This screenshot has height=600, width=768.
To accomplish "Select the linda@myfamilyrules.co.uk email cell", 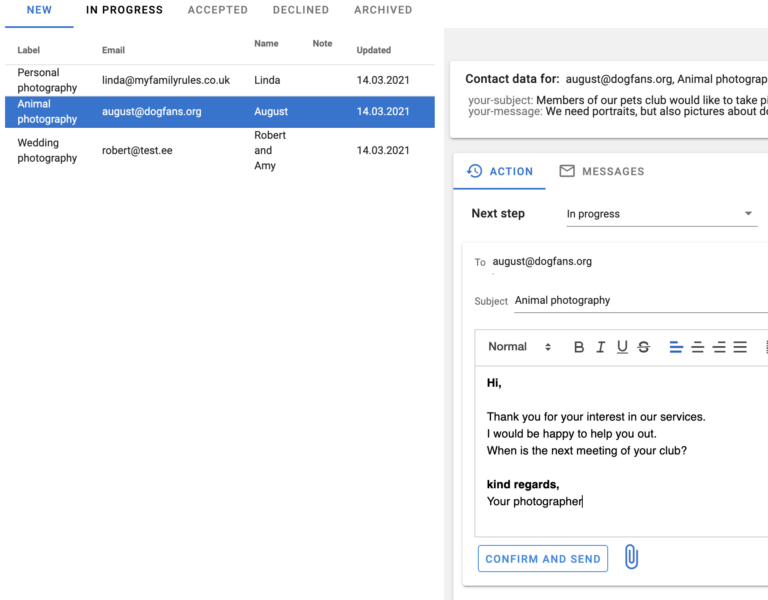I will pos(166,80).
